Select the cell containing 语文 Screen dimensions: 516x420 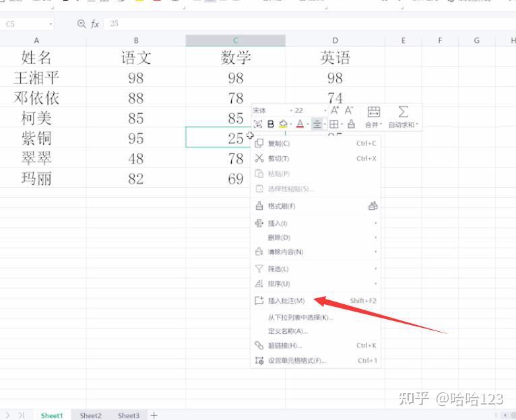[x=136, y=57]
